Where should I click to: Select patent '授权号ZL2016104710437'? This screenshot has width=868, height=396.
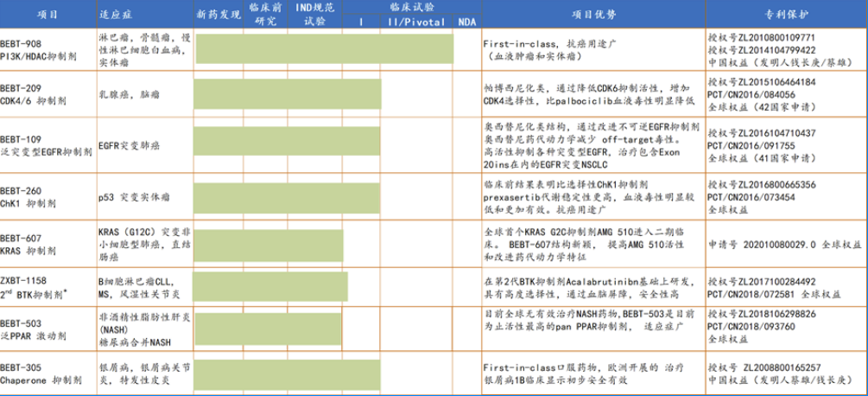click(x=762, y=133)
